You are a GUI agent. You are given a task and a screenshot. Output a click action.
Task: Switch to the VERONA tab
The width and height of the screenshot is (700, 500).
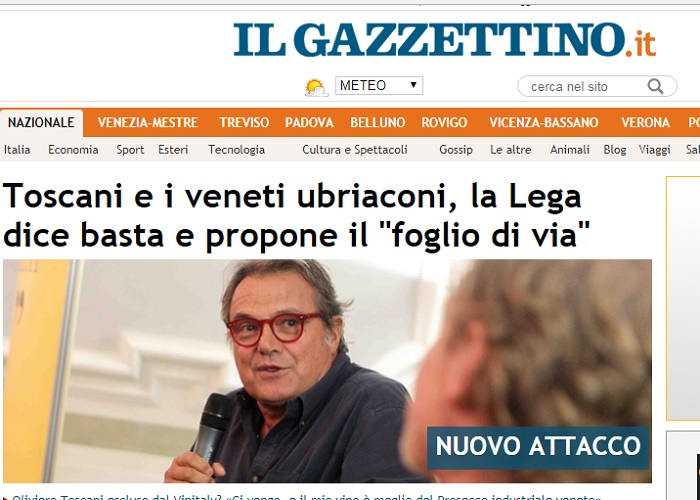coord(646,123)
